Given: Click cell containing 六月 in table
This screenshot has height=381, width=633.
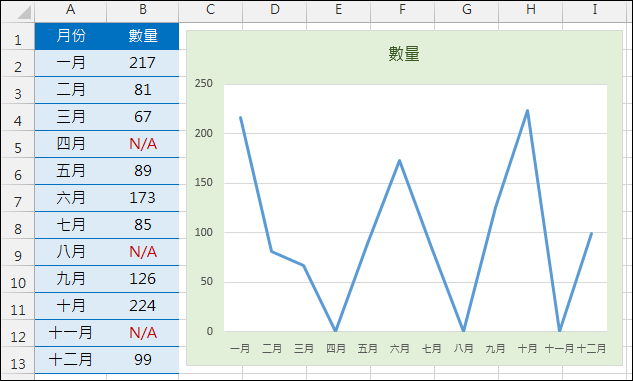Looking at the screenshot, I should click(x=71, y=198).
